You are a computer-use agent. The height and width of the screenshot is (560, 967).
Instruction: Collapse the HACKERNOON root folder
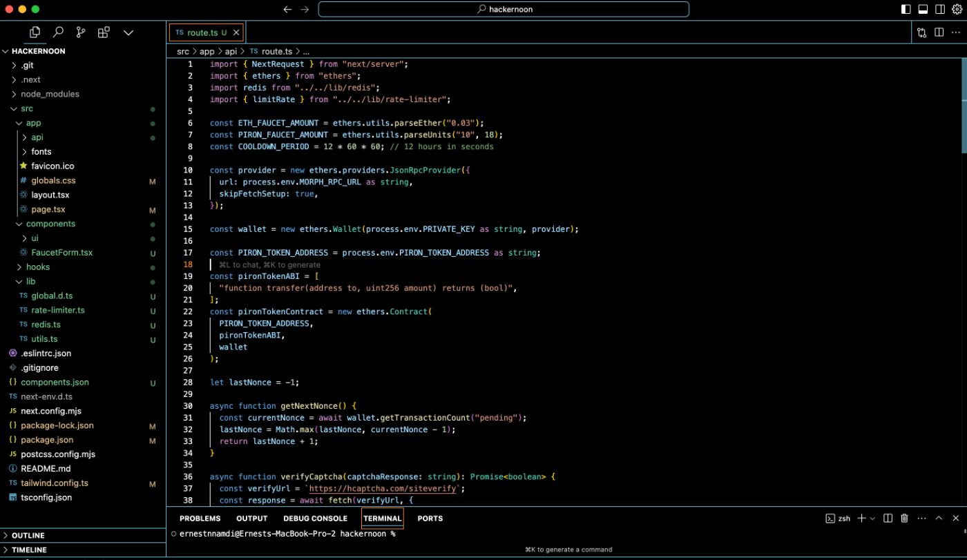click(83, 51)
